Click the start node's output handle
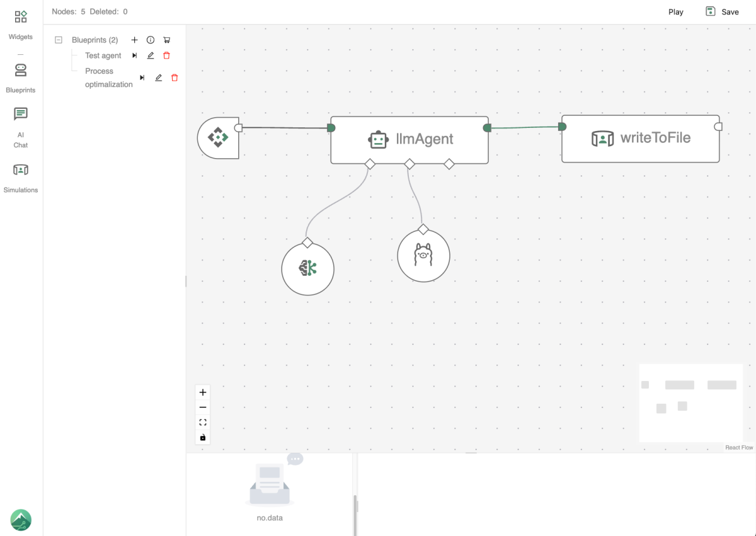The image size is (756, 536). tap(238, 128)
